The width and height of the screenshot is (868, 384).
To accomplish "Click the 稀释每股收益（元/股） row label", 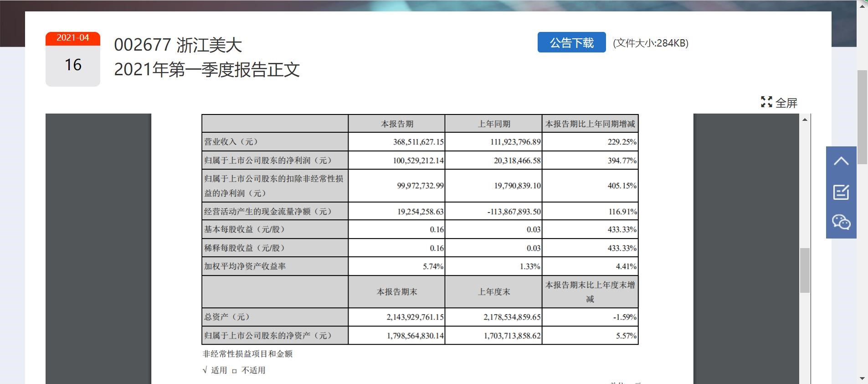I will [x=245, y=248].
